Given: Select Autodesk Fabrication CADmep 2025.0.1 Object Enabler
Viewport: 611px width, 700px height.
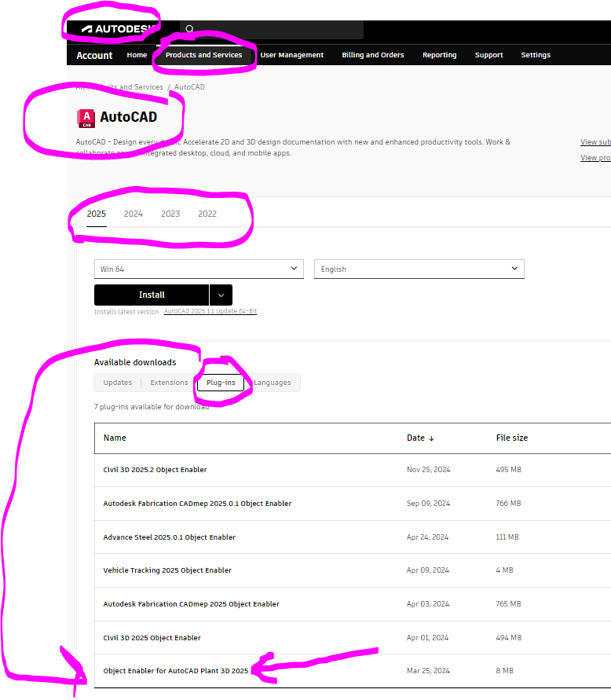Looking at the screenshot, I should point(197,504).
